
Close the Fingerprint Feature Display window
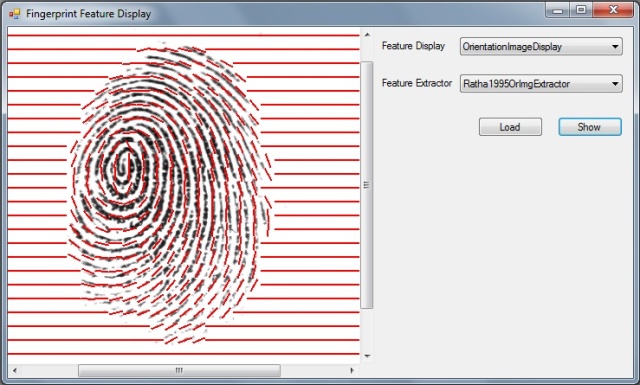tap(613, 10)
